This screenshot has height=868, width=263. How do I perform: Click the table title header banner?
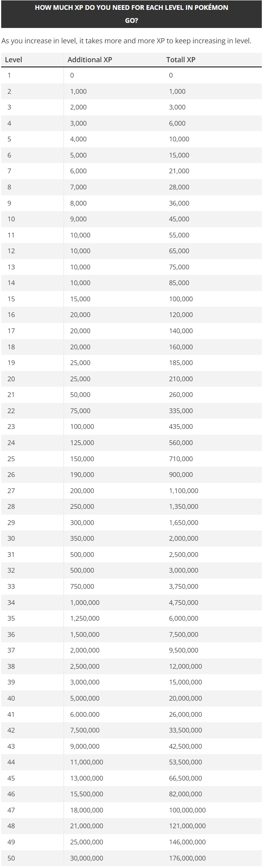point(131,14)
